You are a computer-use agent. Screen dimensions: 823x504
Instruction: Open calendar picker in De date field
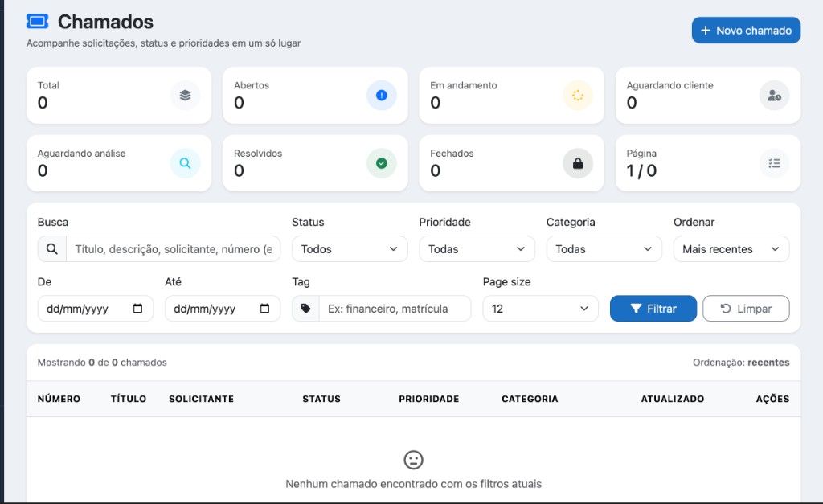137,308
